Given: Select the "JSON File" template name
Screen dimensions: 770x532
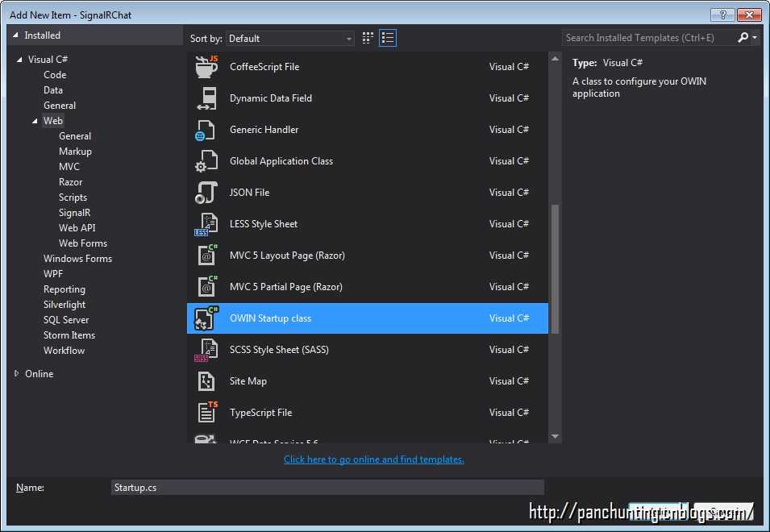Looking at the screenshot, I should [x=249, y=193].
